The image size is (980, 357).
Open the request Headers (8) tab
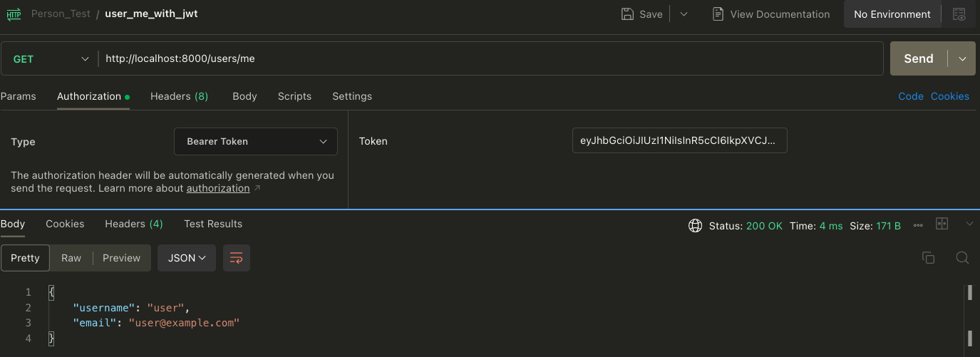[179, 96]
